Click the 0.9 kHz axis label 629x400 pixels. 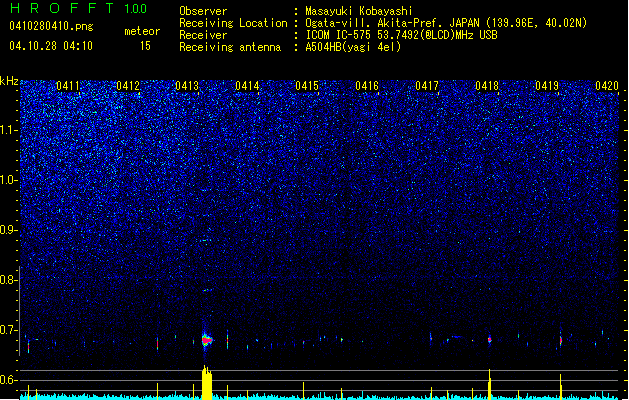coord(8,230)
